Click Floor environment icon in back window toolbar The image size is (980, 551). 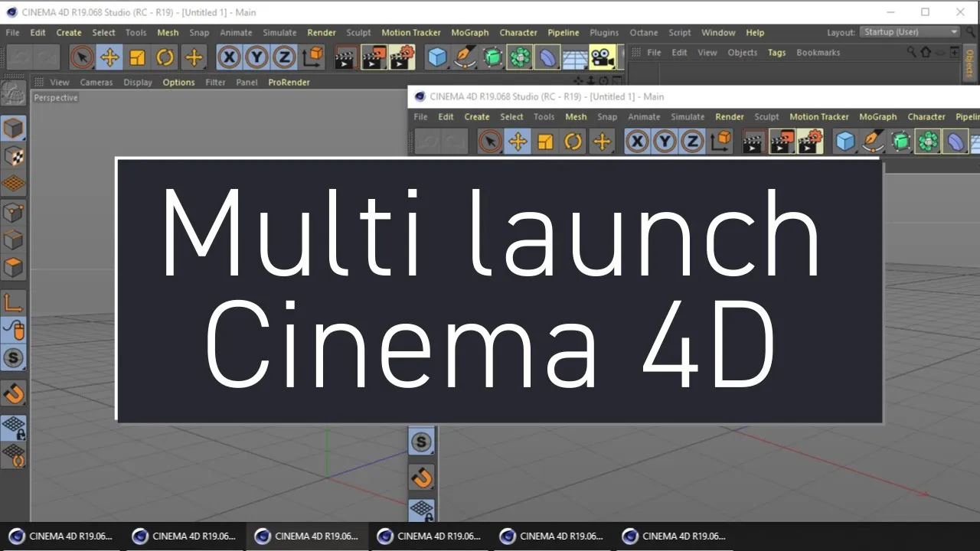click(575, 57)
